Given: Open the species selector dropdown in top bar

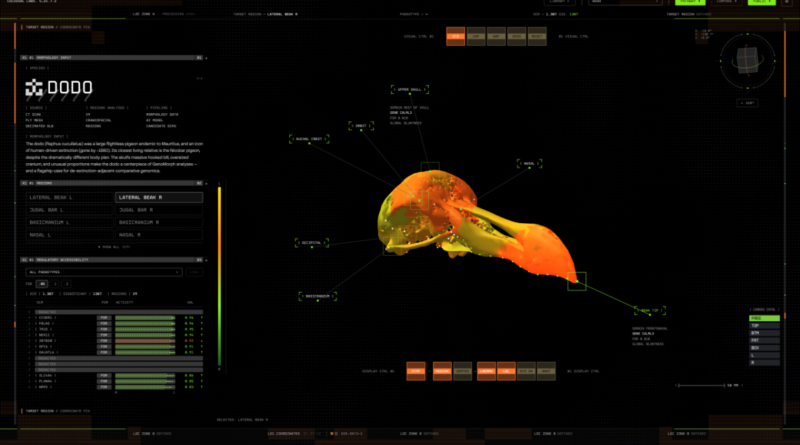Looking at the screenshot, I should point(625,2).
